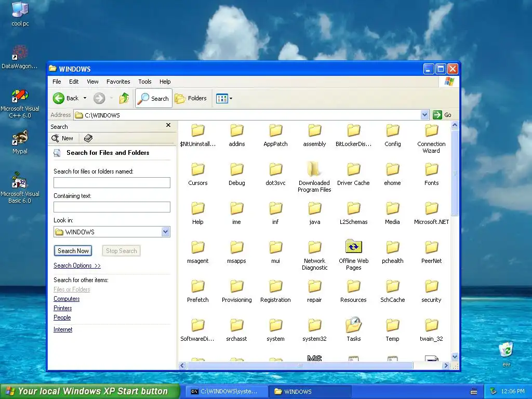Click the on-screen keyboard tray icon
This screenshot has height=399, width=532.
pos(474,392)
